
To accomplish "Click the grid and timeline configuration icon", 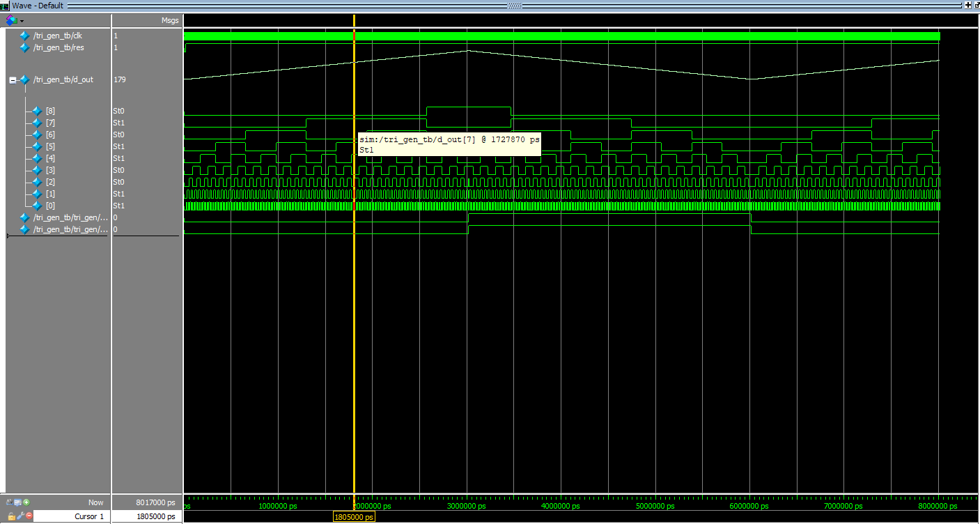I will (18, 502).
